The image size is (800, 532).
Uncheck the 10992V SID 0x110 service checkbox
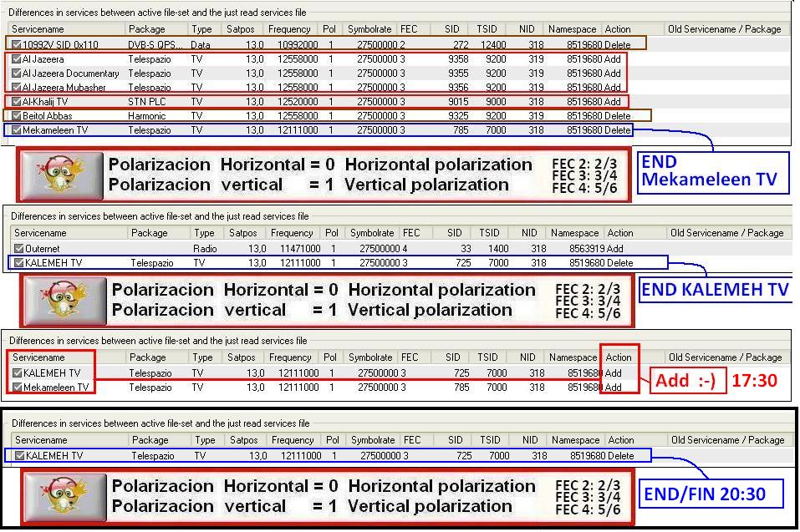coord(17,44)
